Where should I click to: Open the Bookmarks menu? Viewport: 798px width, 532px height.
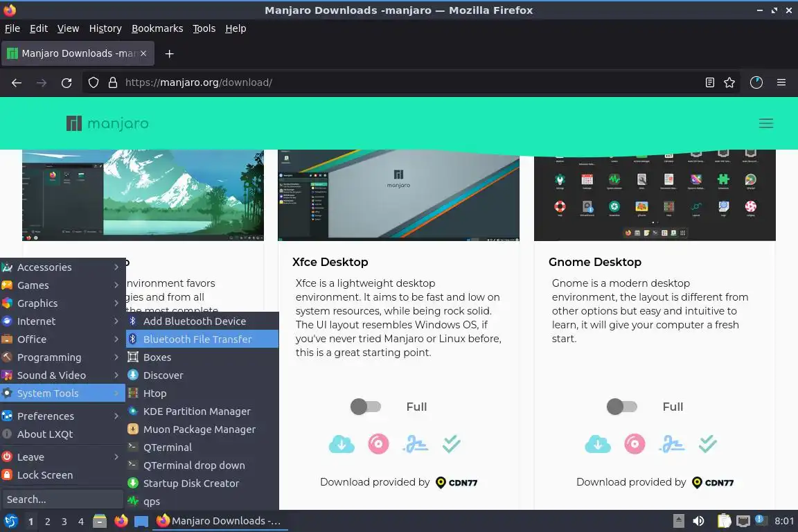tap(157, 28)
